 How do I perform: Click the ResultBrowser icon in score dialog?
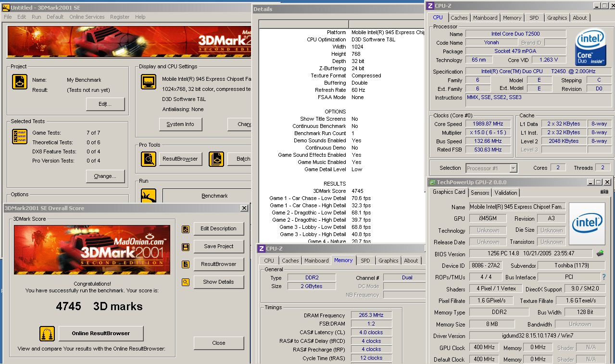pos(186,264)
